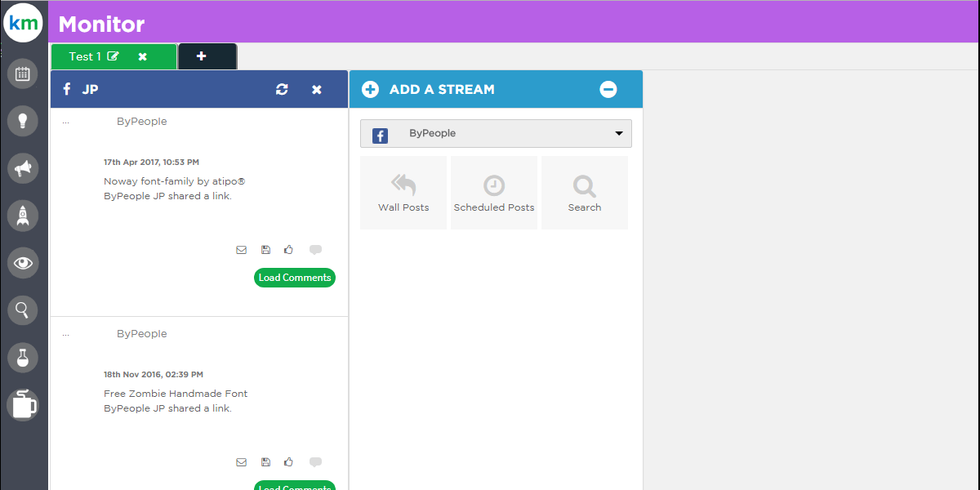Click the JP stream title
This screenshot has height=490, width=980.
tap(91, 90)
